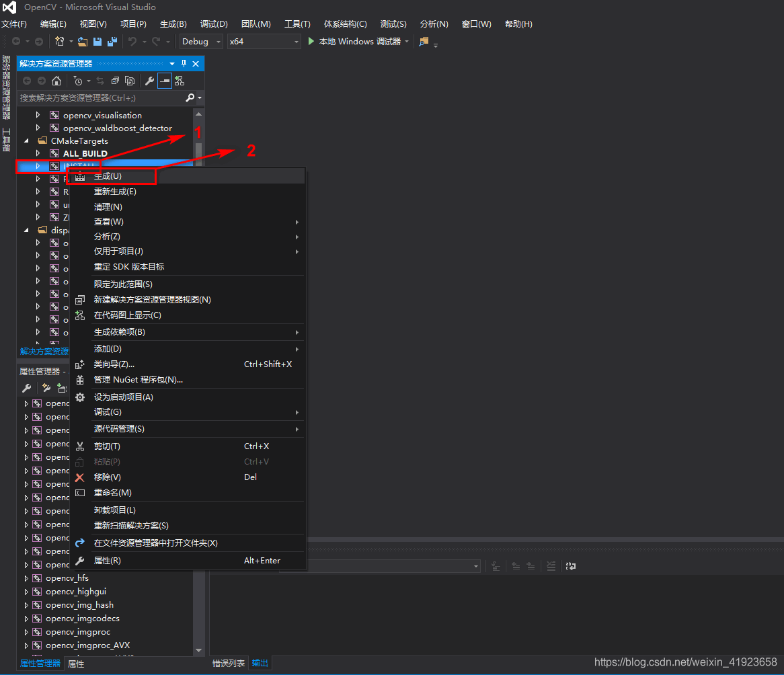Screen dimensions: 784x675
Task: Click the word wrap icon in output toolbar
Action: [x=570, y=566]
